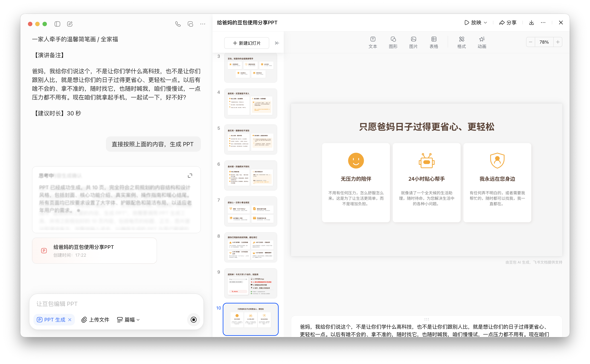The width and height of the screenshot is (590, 364).
Task: Click the 新建幻灯片 button
Action: click(x=246, y=43)
